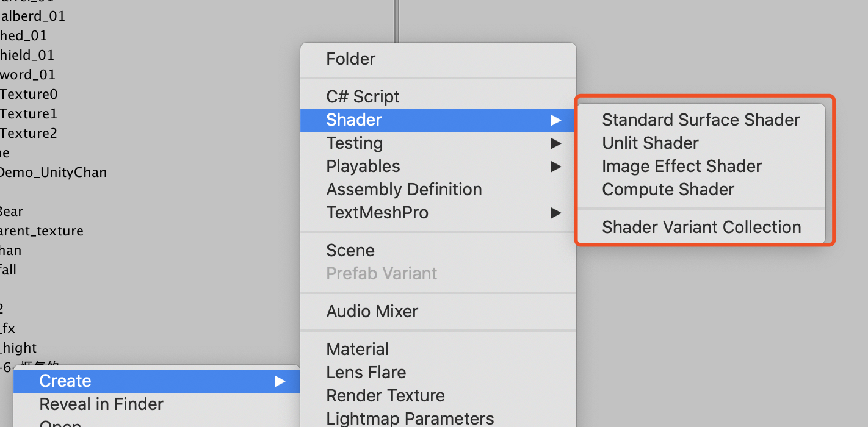Choose Image Effect Shader option
This screenshot has width=868, height=427.
[x=682, y=166]
